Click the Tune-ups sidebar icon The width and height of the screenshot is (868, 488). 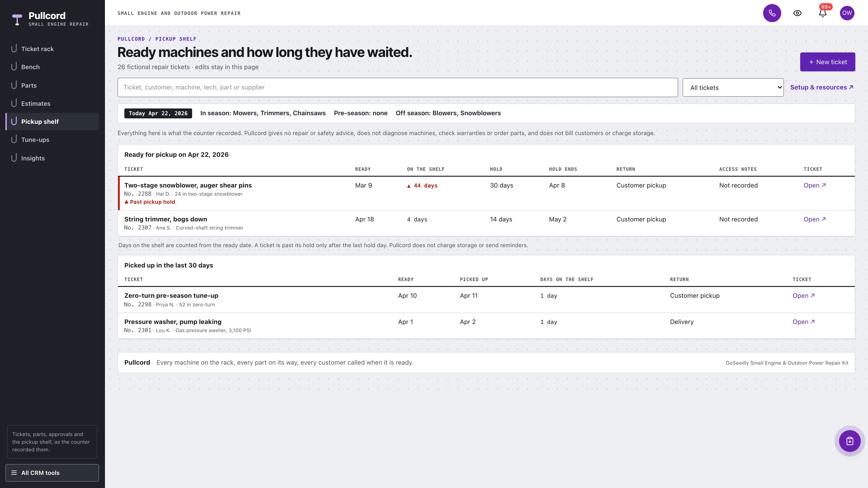click(x=14, y=139)
